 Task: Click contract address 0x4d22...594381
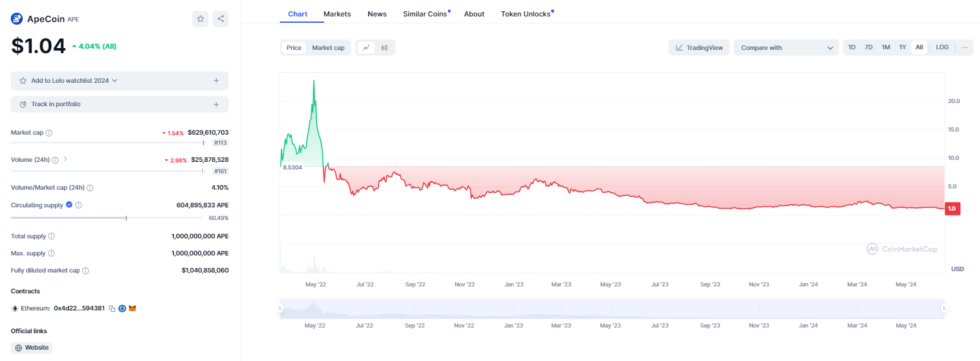[79, 309]
